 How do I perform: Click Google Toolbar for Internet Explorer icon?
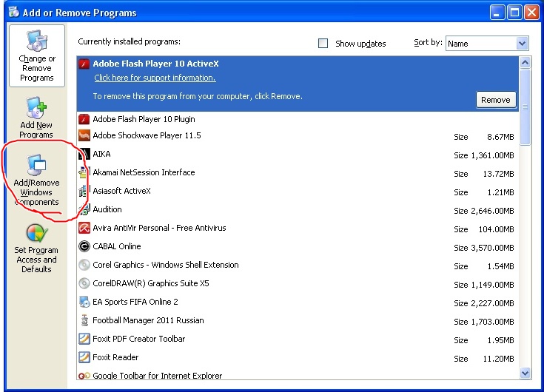[84, 376]
